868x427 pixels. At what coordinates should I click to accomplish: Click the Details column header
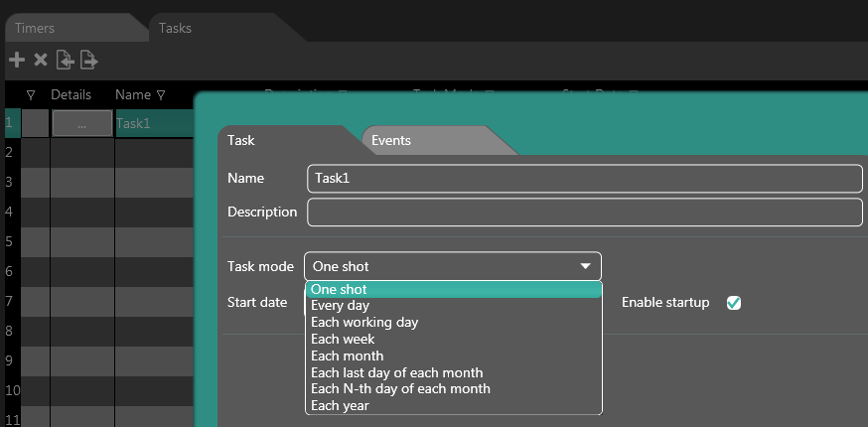(71, 94)
